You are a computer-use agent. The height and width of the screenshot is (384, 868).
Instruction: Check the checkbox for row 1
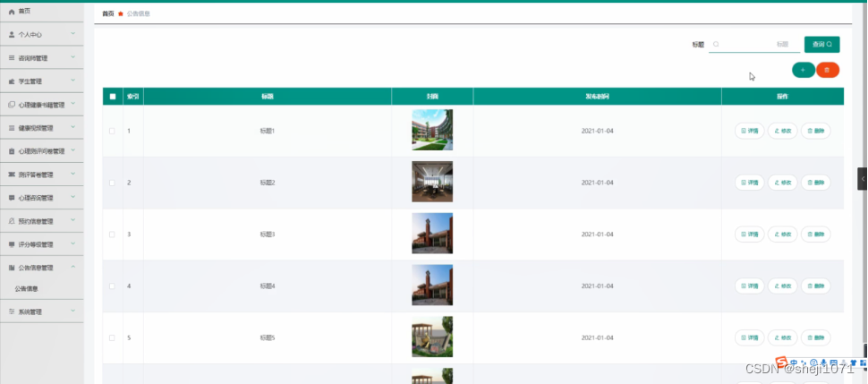click(x=113, y=131)
